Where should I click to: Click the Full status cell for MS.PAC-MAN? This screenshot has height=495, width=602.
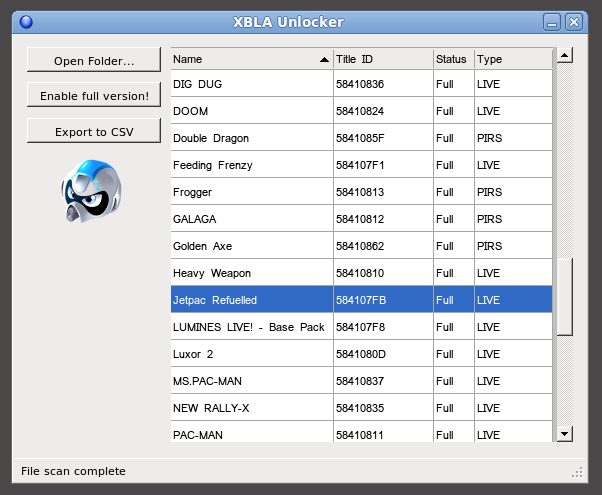click(454, 381)
